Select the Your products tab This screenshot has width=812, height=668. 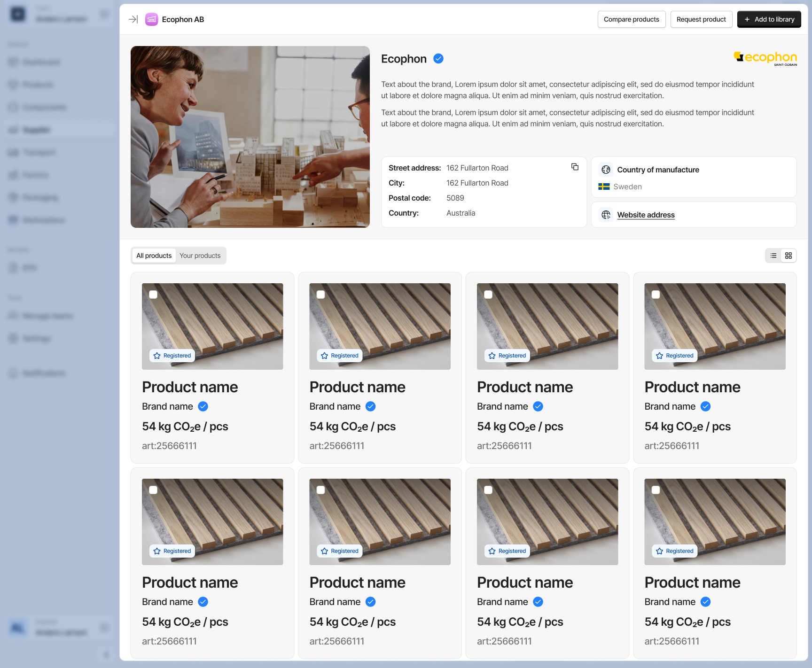tap(200, 256)
